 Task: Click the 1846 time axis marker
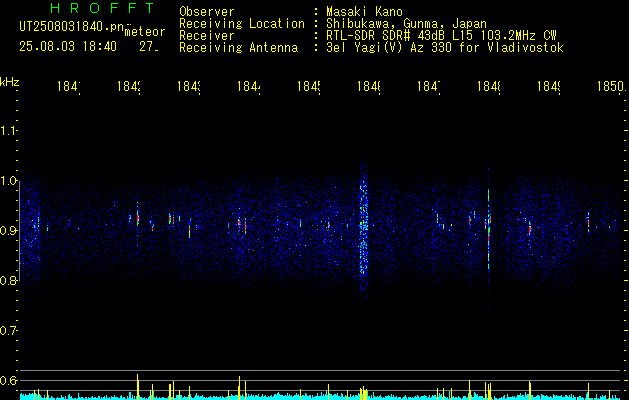369,86
